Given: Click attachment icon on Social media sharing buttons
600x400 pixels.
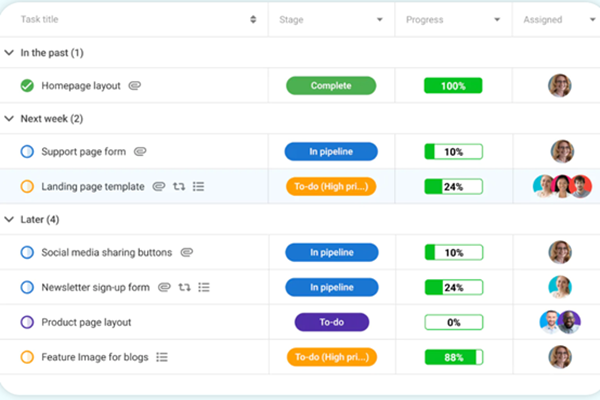Looking at the screenshot, I should pos(186,253).
